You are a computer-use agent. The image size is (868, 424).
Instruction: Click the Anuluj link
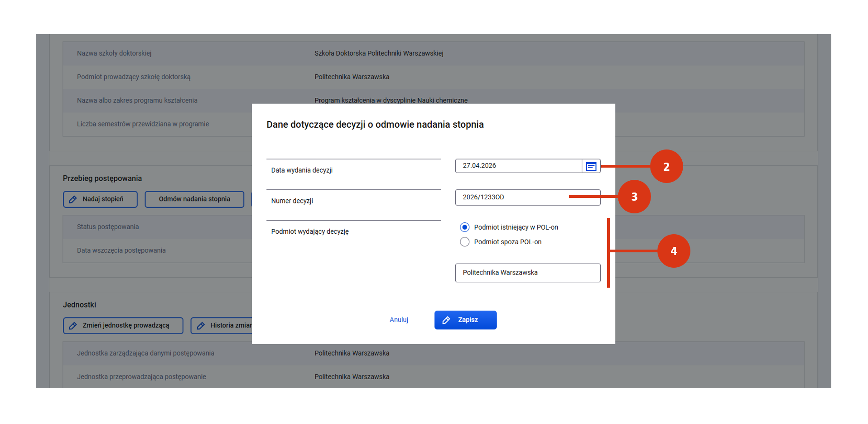(399, 320)
